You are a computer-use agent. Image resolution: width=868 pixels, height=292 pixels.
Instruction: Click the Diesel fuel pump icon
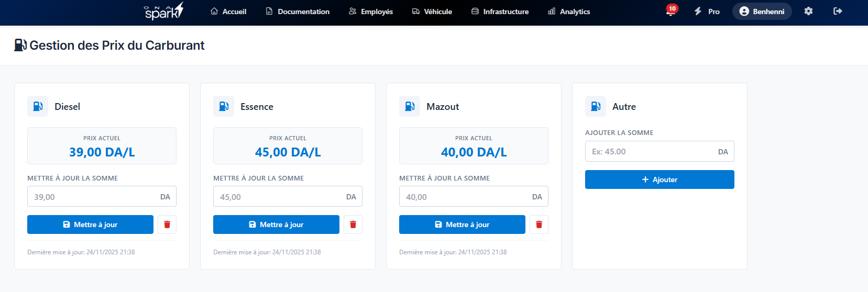[x=38, y=106]
